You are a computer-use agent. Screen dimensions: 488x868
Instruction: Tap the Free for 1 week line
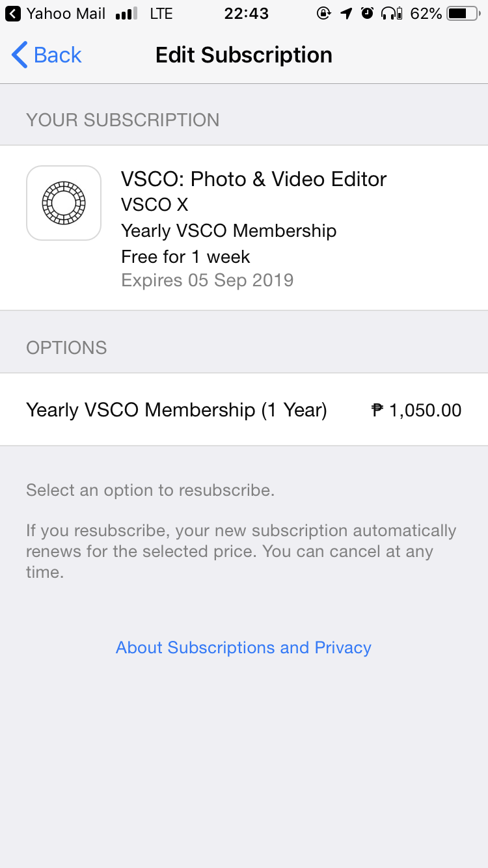click(185, 256)
